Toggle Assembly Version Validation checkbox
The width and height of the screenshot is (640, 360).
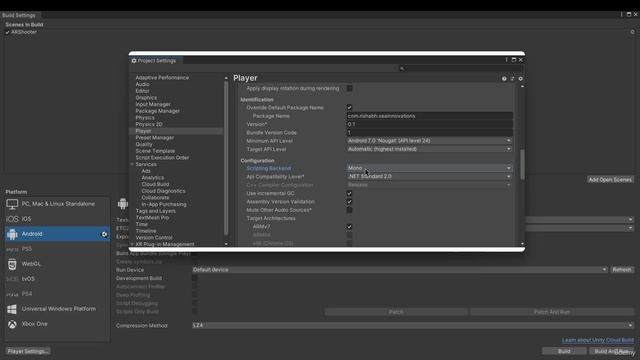coord(349,202)
